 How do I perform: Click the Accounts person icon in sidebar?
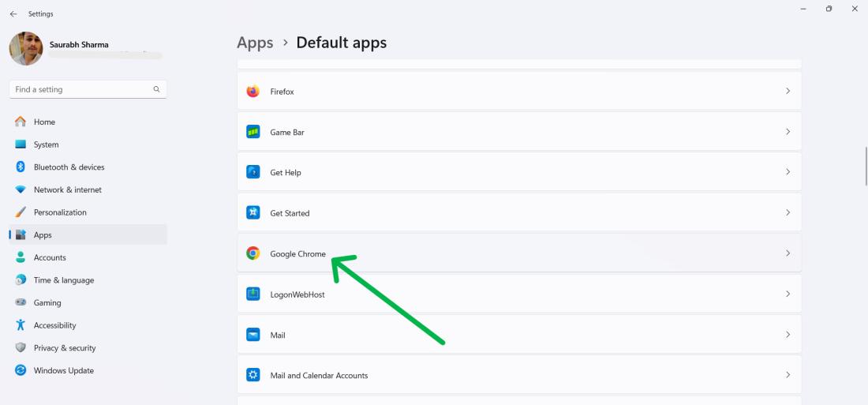(x=21, y=257)
